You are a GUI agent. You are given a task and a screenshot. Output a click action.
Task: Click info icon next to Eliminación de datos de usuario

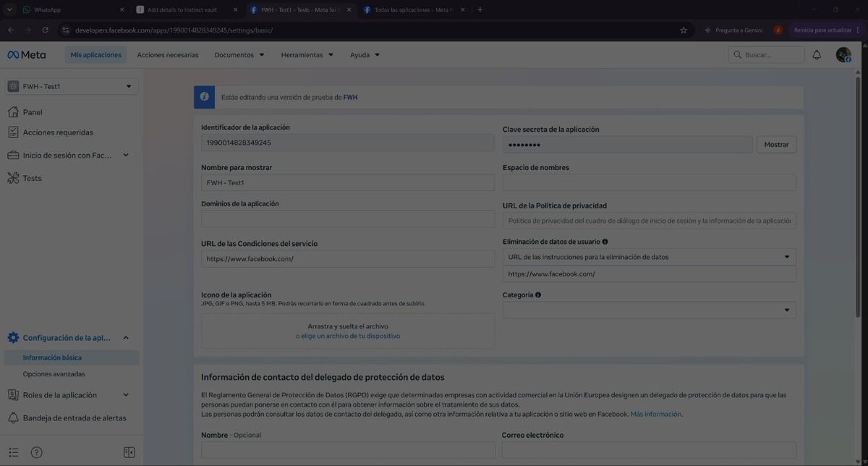[x=605, y=242]
